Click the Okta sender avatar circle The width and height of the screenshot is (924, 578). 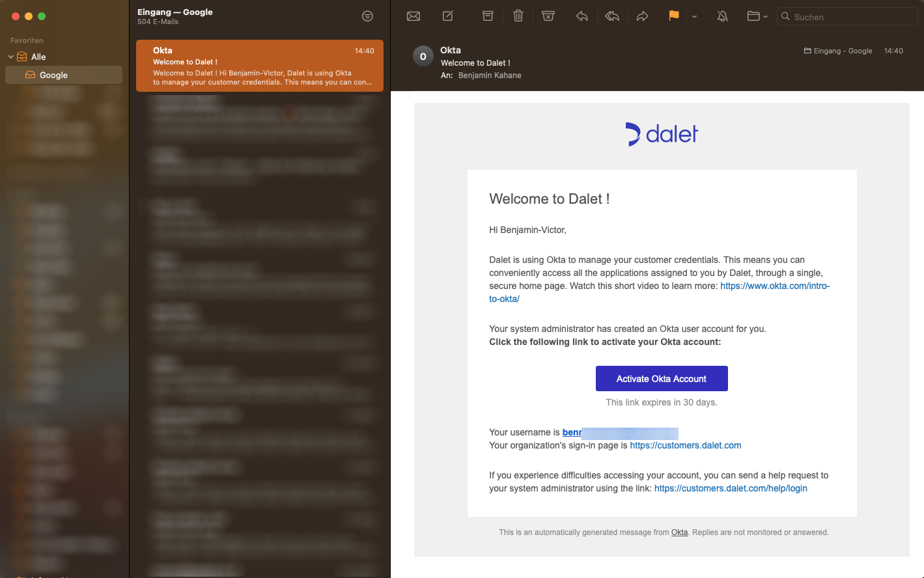(423, 57)
